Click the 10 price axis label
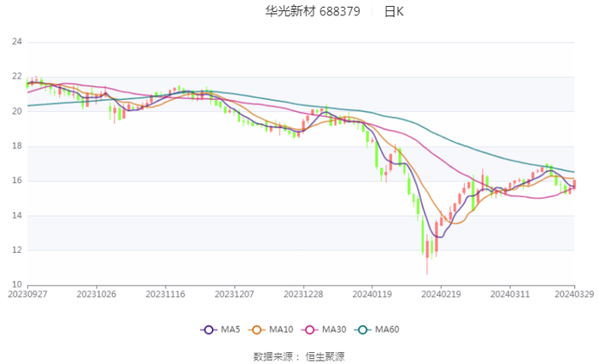The height and width of the screenshot is (364, 598). pyautogui.click(x=17, y=285)
